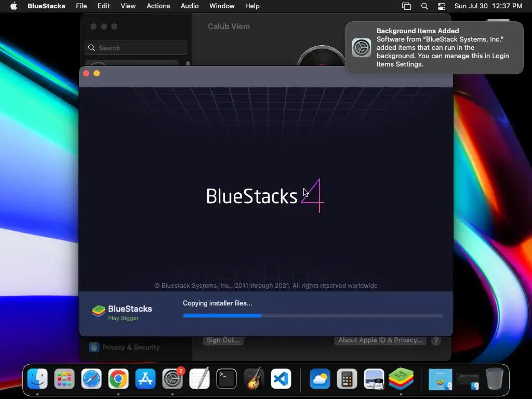
Task: Open the Weather app in the Dock
Action: click(x=320, y=379)
